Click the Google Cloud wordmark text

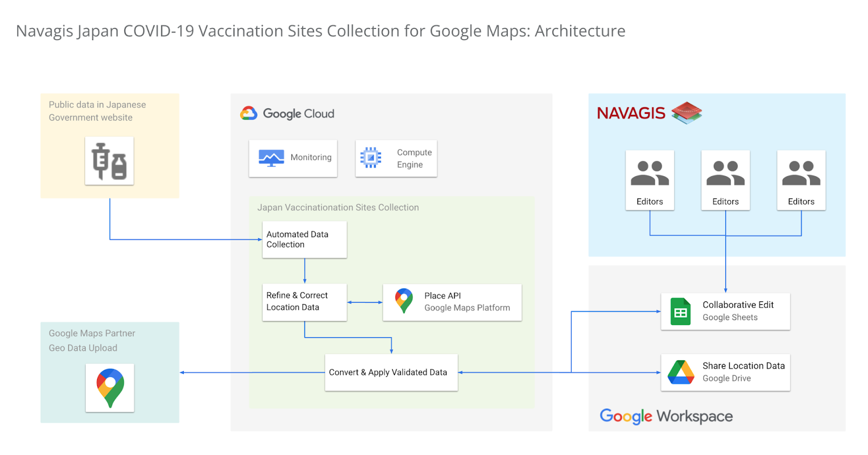click(298, 114)
